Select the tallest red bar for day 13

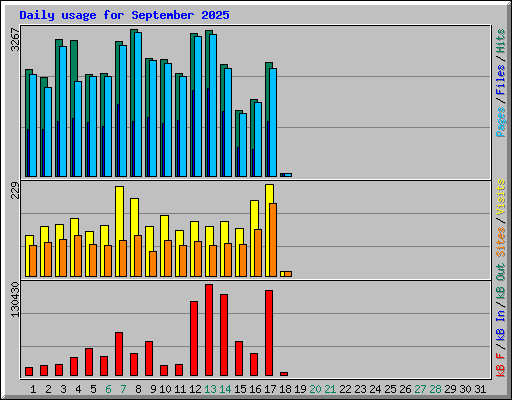[209, 330]
